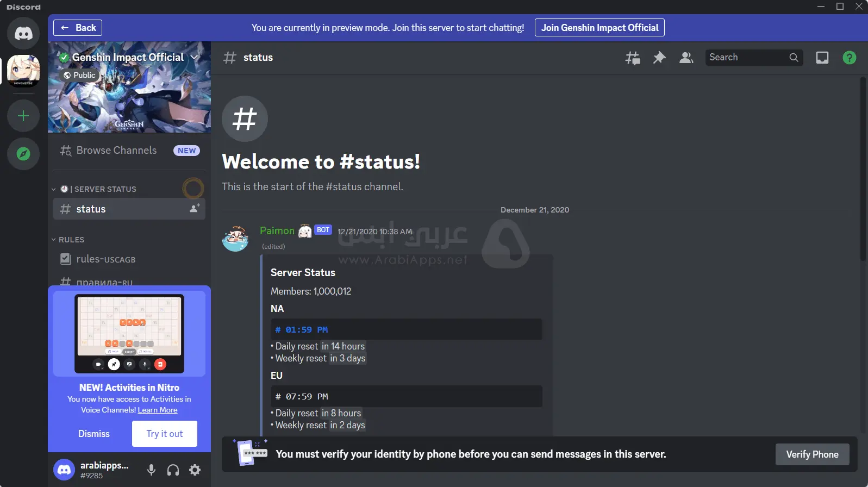Dismiss the Activities in Nitro promo
This screenshot has width=868, height=487.
click(94, 434)
